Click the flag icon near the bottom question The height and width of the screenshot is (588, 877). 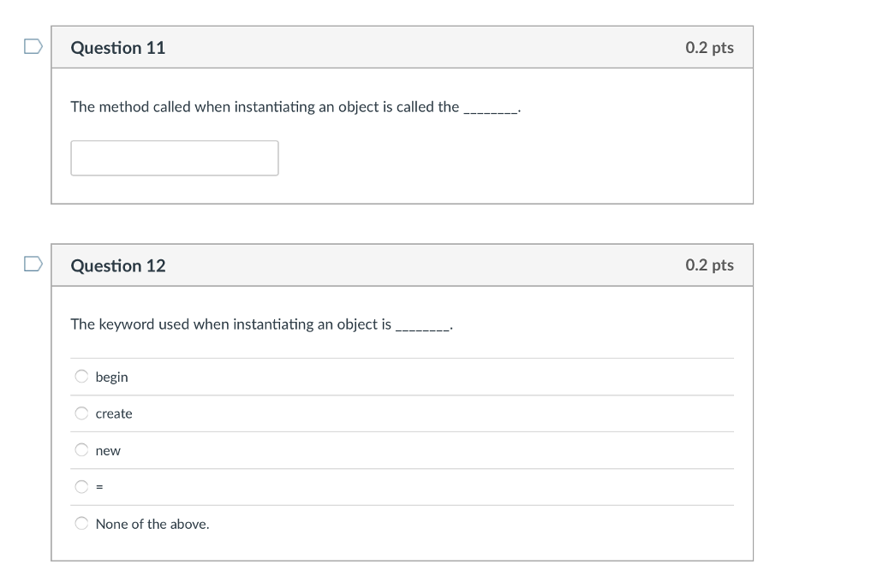32,265
